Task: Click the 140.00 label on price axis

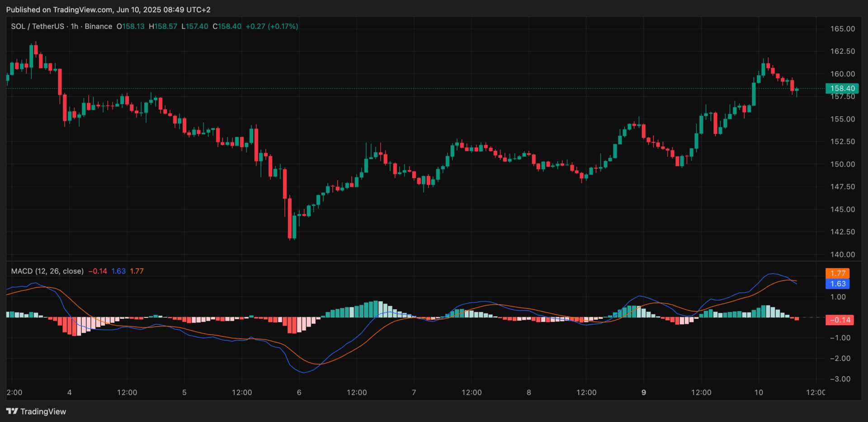Action: click(x=842, y=254)
